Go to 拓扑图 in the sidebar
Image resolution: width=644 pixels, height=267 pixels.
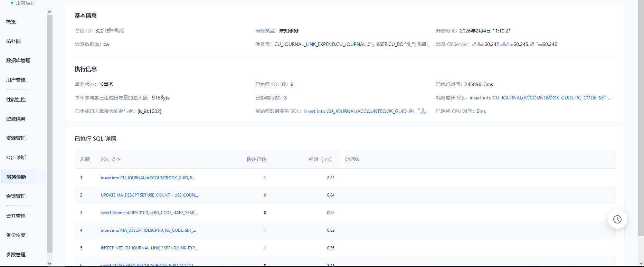[13, 41]
